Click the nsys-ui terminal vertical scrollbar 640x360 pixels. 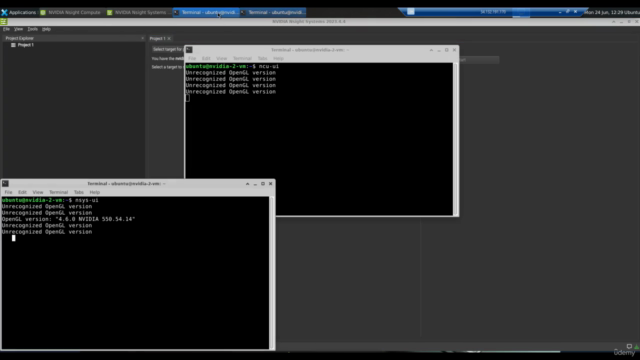tap(272, 273)
